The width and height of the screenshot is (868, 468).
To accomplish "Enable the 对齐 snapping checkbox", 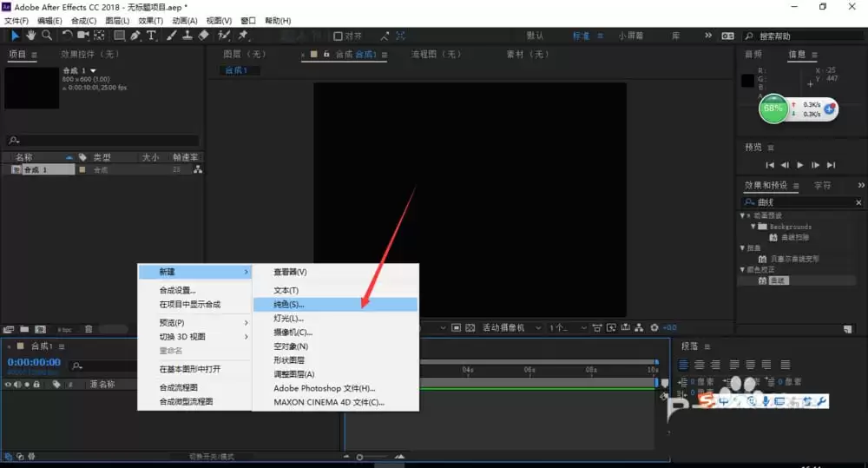I will click(x=338, y=36).
